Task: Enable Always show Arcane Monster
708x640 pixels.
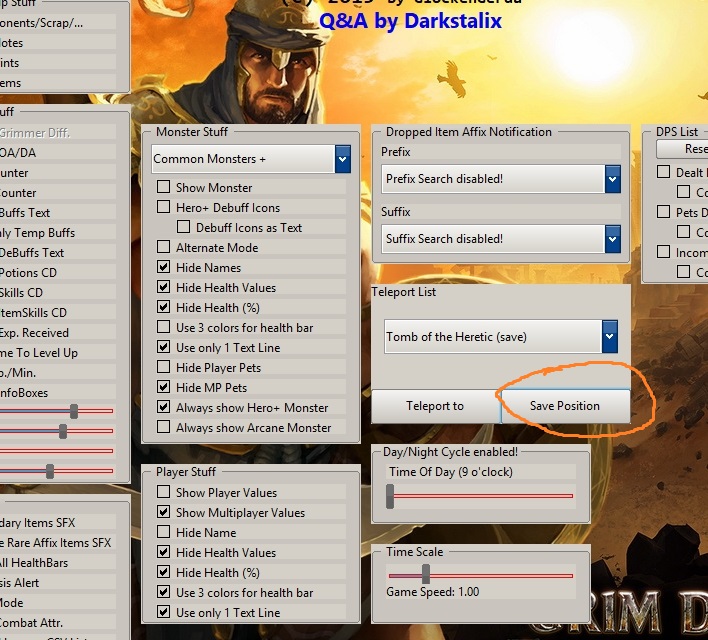Action: click(x=163, y=427)
